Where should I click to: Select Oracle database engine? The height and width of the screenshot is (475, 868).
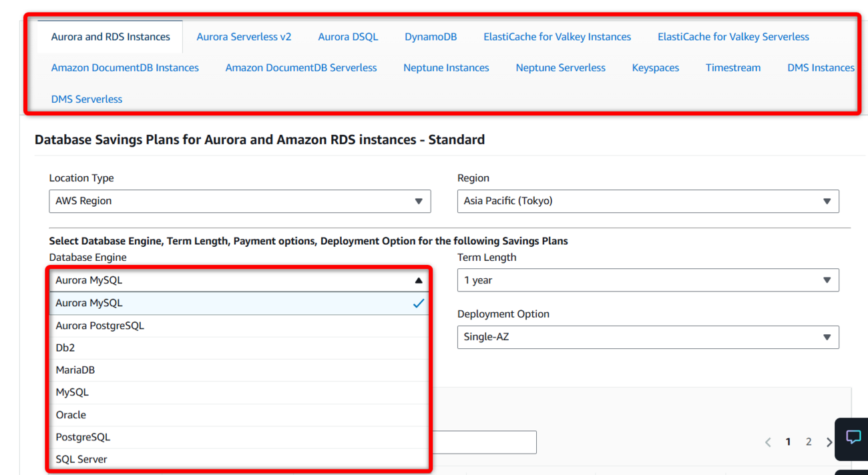[240, 414]
